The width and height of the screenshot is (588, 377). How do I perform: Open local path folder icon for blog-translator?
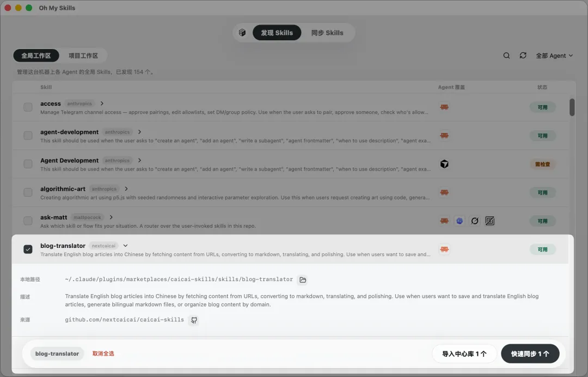(303, 280)
